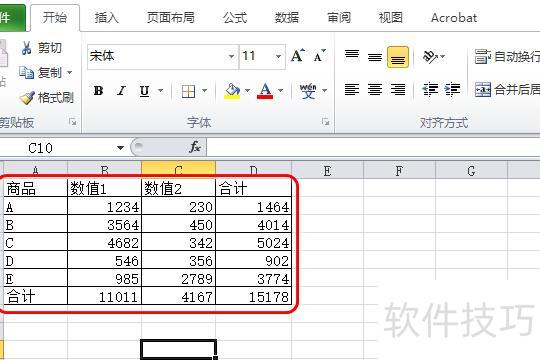The width and height of the screenshot is (540, 360).
Task: Apply cell borders icon
Action: pyautogui.click(x=188, y=91)
